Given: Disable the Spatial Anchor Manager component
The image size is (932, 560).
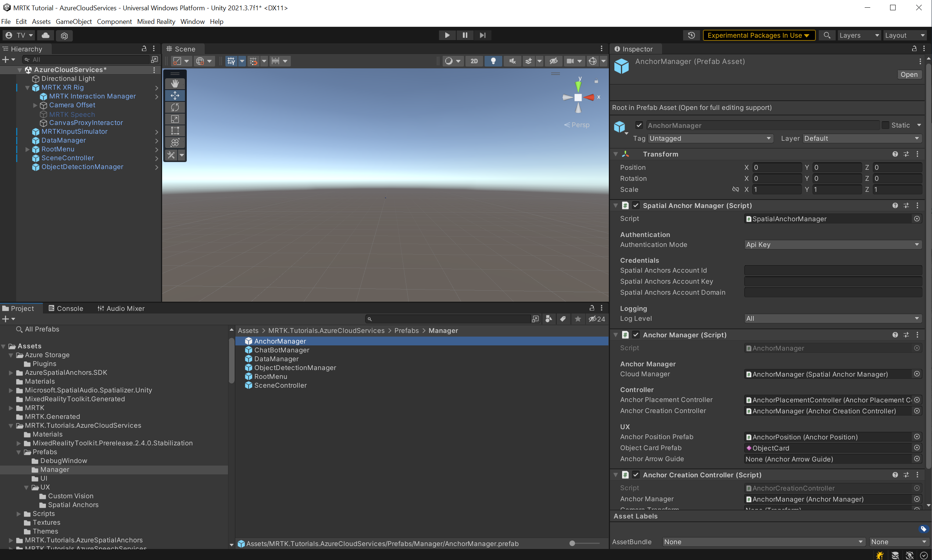Looking at the screenshot, I should coord(636,205).
